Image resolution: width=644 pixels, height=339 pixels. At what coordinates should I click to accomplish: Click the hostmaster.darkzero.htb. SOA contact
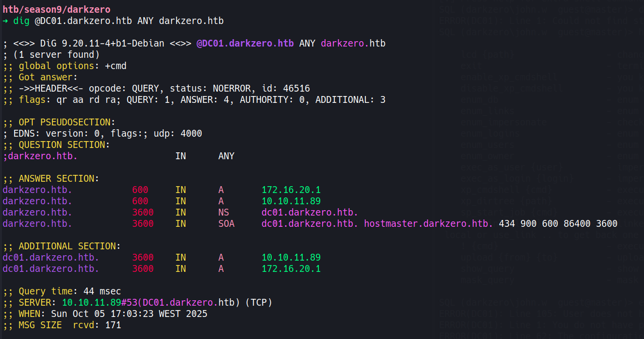(428, 224)
